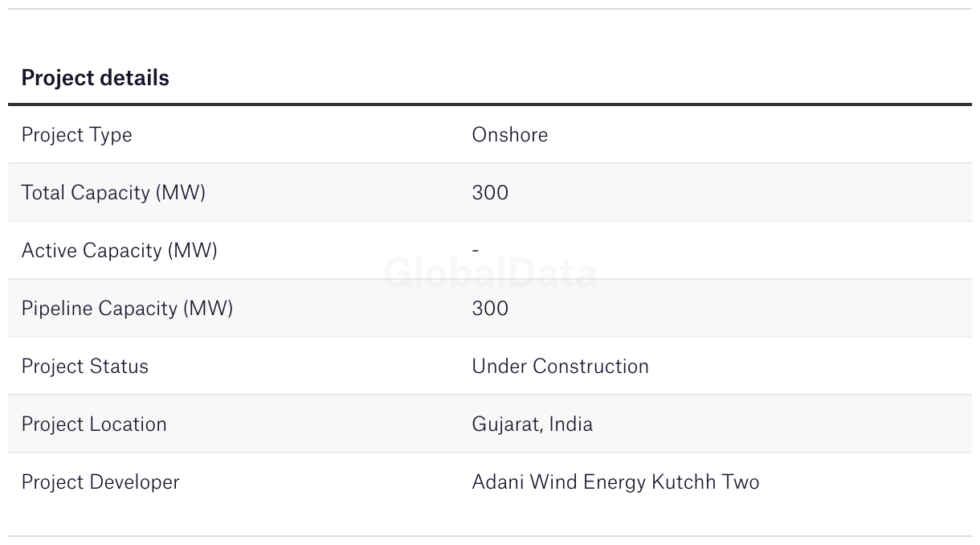Viewport: 980px width, 545px height.
Task: Select the Project Status label
Action: coord(84,366)
